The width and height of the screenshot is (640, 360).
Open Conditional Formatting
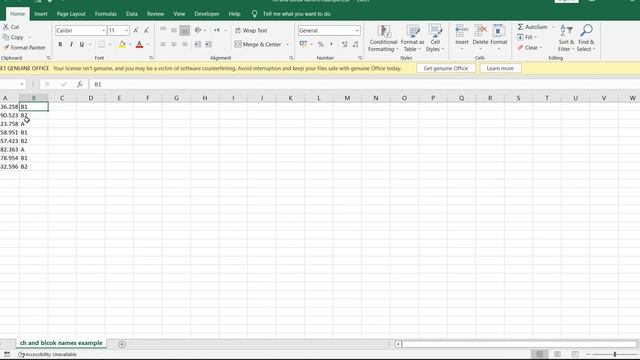pyautogui.click(x=383, y=38)
